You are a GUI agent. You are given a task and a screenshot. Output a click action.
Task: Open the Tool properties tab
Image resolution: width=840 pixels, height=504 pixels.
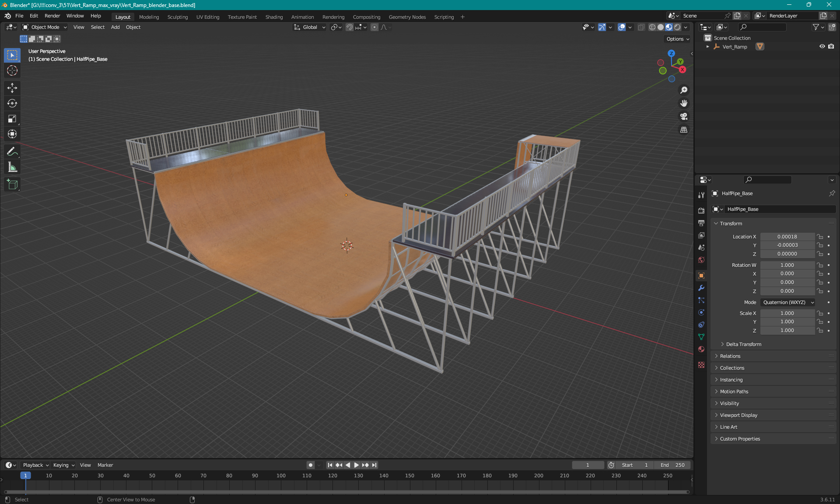click(x=701, y=195)
